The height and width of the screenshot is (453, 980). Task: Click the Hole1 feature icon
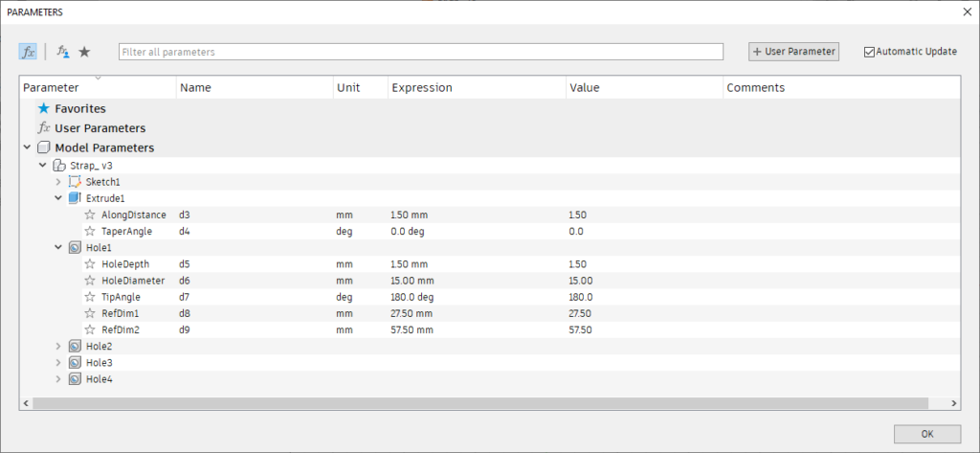75,248
